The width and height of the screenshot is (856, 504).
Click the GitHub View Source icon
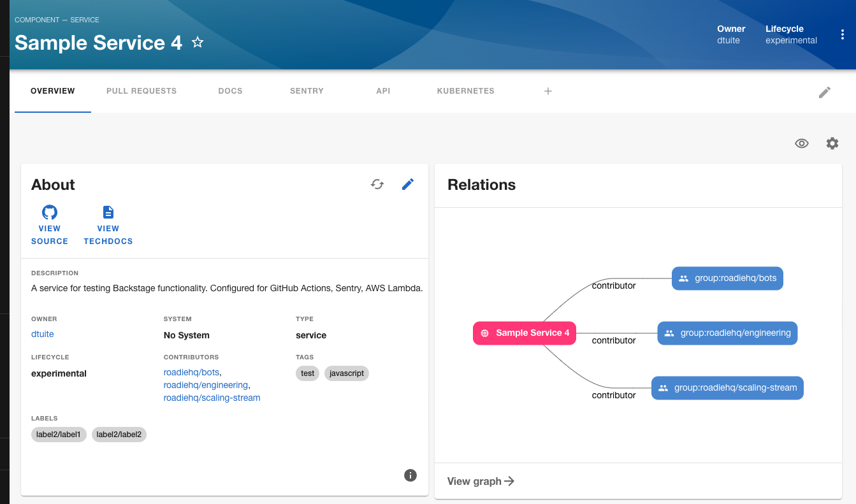pyautogui.click(x=50, y=212)
